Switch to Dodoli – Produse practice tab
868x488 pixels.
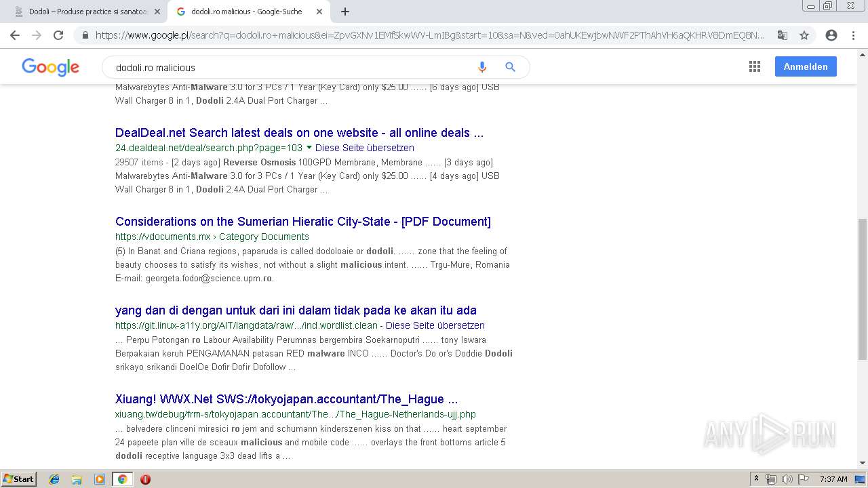click(x=87, y=12)
